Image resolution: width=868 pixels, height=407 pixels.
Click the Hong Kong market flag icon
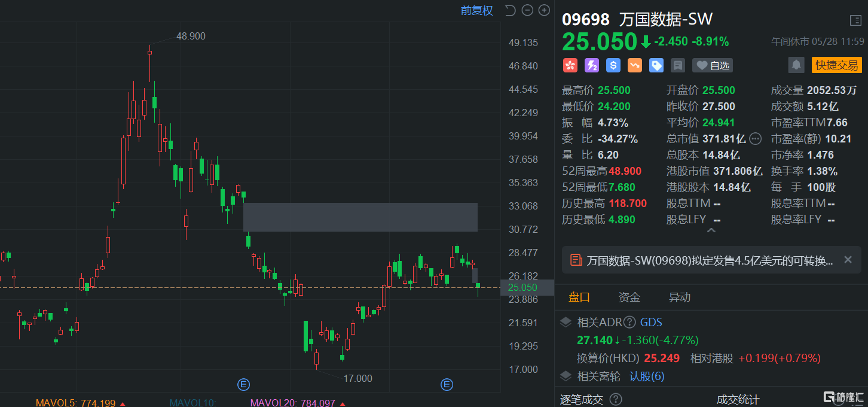click(x=570, y=65)
